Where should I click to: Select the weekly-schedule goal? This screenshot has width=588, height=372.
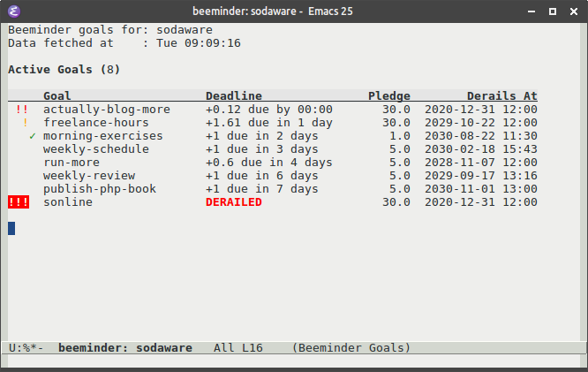(96, 149)
